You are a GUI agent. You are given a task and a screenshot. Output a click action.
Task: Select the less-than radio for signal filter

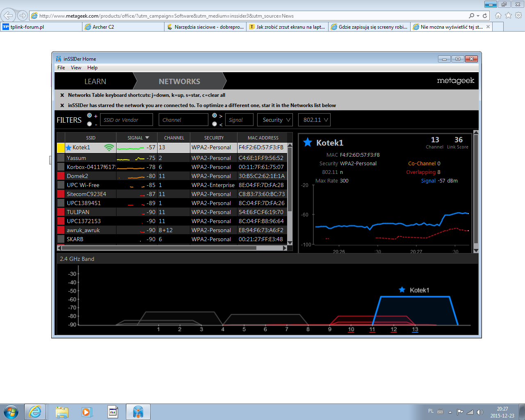click(215, 124)
